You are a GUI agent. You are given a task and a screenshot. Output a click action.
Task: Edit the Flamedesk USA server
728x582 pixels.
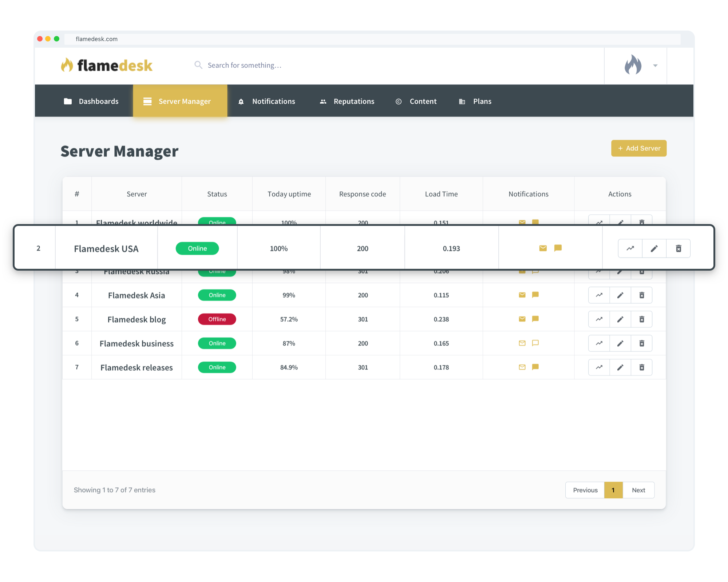(654, 248)
